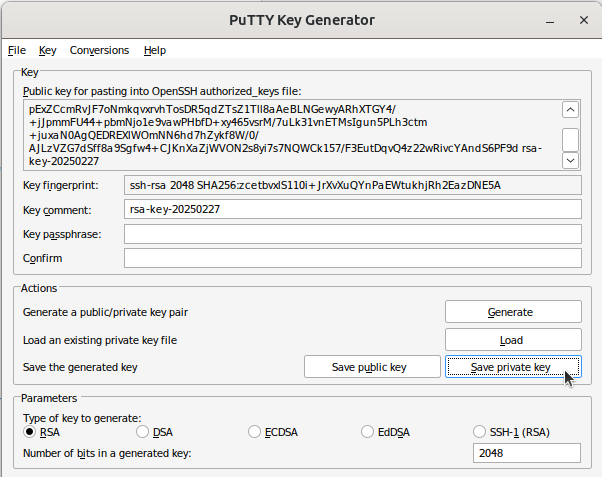Click the public key scroll up arrow

pyautogui.click(x=571, y=110)
